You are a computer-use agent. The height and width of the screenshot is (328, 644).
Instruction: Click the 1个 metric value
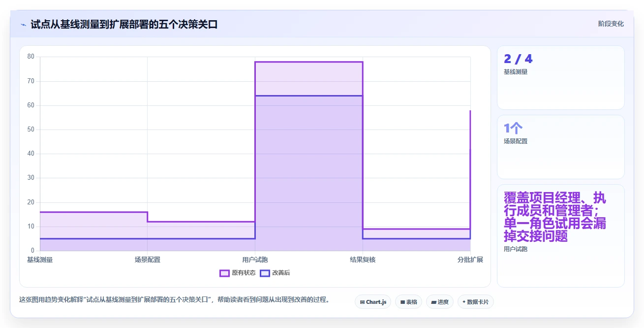coord(513,129)
